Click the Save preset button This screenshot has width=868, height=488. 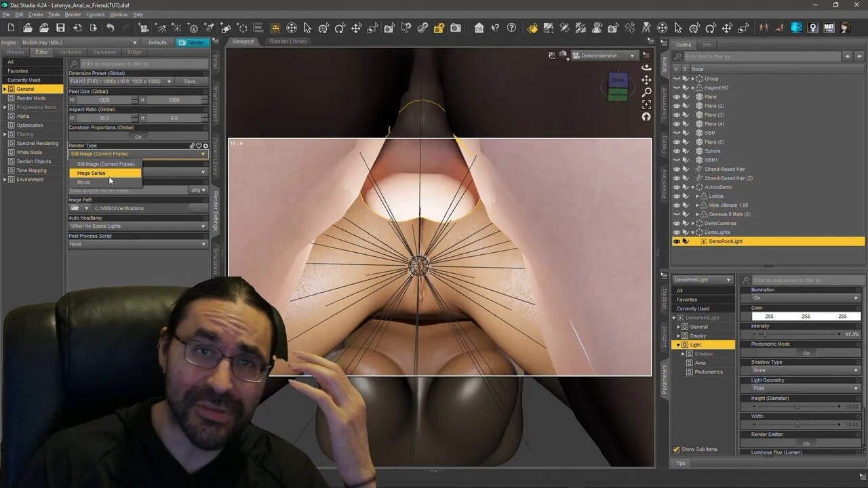(x=192, y=81)
